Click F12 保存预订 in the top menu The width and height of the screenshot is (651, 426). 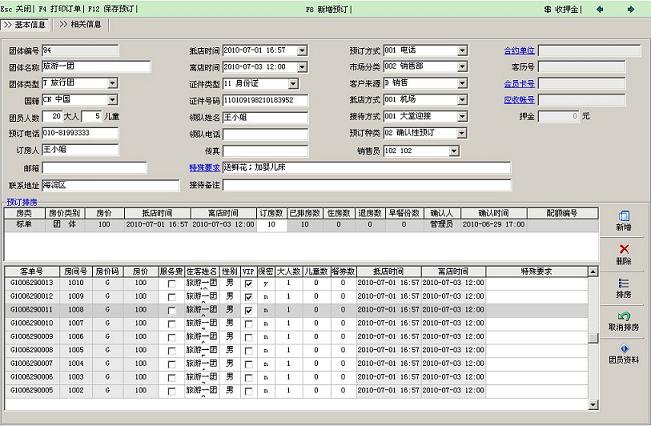(x=111, y=8)
